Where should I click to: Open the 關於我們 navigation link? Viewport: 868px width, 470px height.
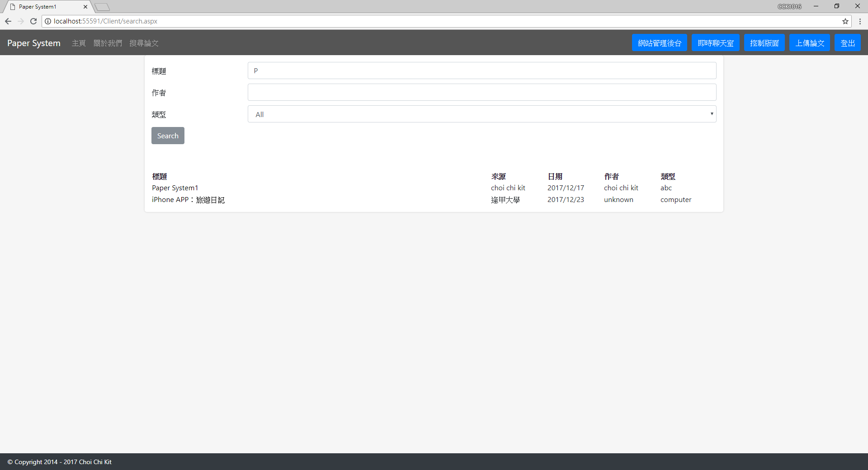[x=108, y=43]
